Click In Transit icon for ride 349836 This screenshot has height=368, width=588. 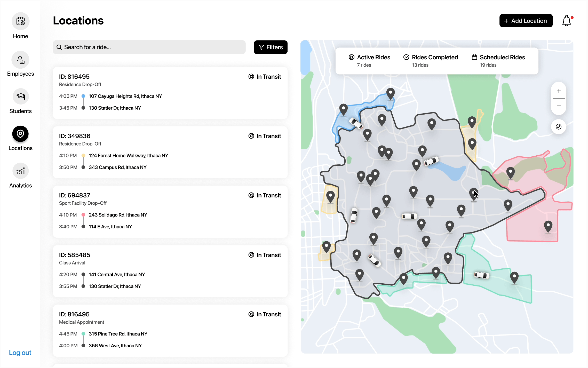pos(251,136)
